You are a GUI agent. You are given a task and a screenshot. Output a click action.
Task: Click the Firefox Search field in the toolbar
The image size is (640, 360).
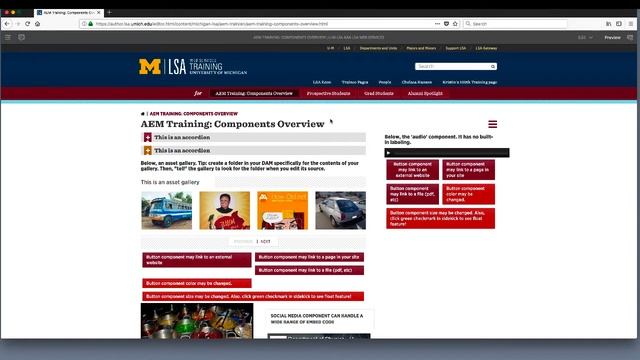pos(516,24)
